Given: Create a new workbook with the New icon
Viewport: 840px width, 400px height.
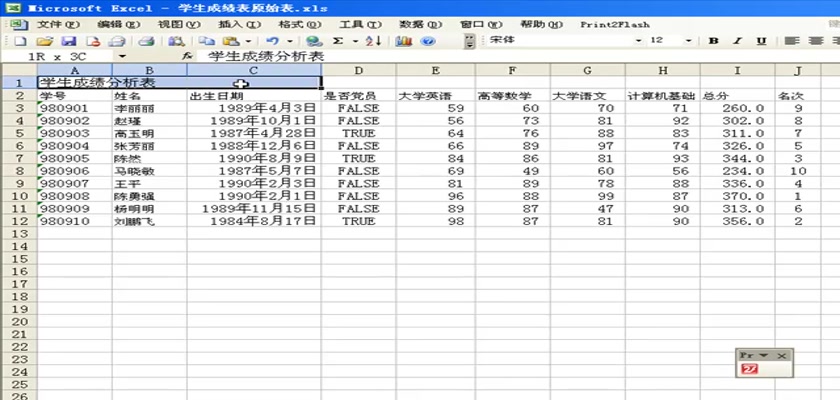Looking at the screenshot, I should click(x=19, y=41).
